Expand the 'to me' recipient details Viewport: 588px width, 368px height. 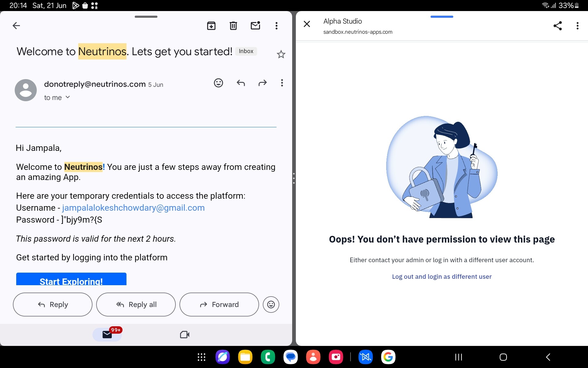(x=68, y=97)
